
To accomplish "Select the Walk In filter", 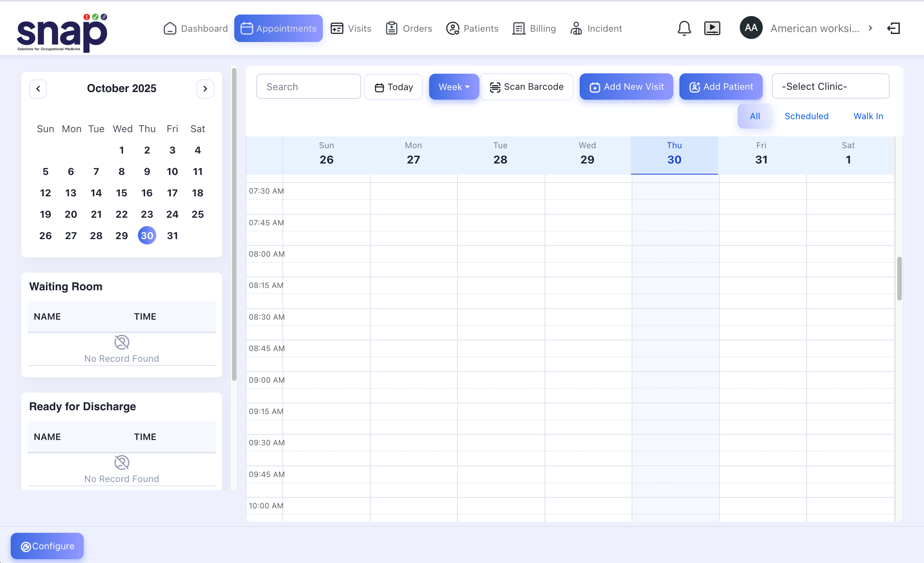I will tap(868, 116).
